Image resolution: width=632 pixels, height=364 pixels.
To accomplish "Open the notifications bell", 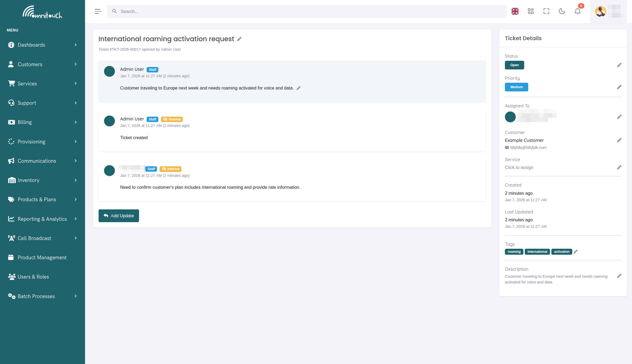I will [577, 11].
